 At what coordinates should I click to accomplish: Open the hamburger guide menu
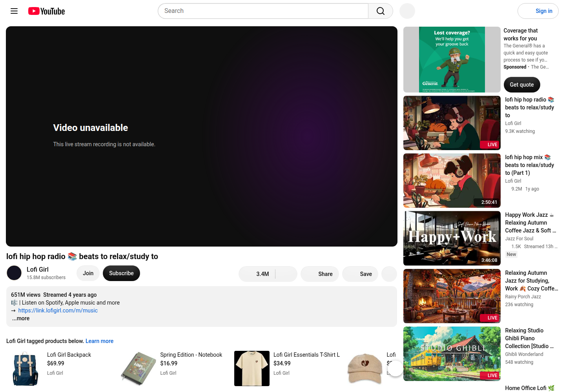coord(14,11)
